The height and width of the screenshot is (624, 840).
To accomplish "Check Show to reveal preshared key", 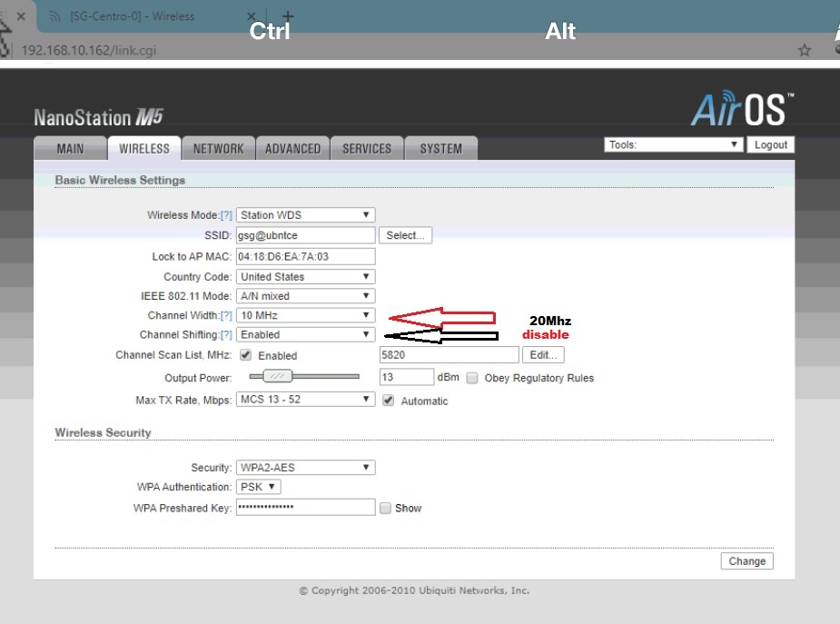I will pos(385,508).
